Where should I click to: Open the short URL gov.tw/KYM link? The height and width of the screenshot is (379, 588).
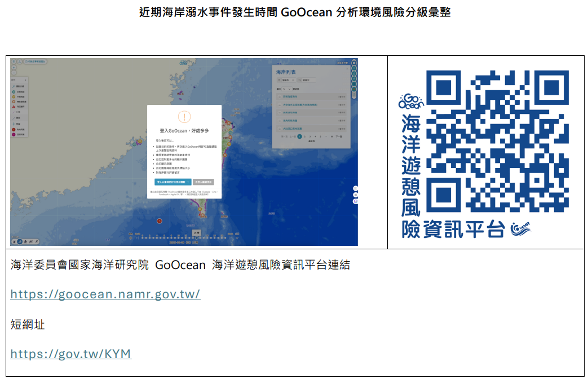pyautogui.click(x=71, y=354)
